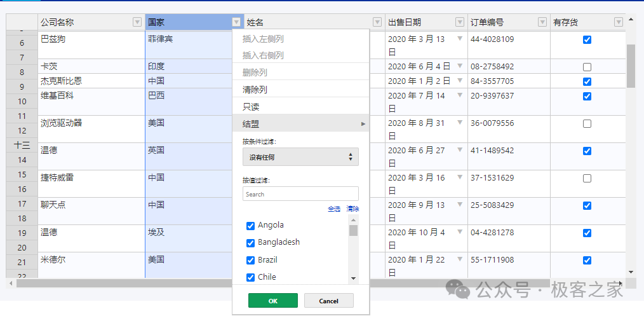Screen dimensions: 644x316
Task: Toggle 有存货 checkbox for order 08-2758492
Action: [x=587, y=67]
